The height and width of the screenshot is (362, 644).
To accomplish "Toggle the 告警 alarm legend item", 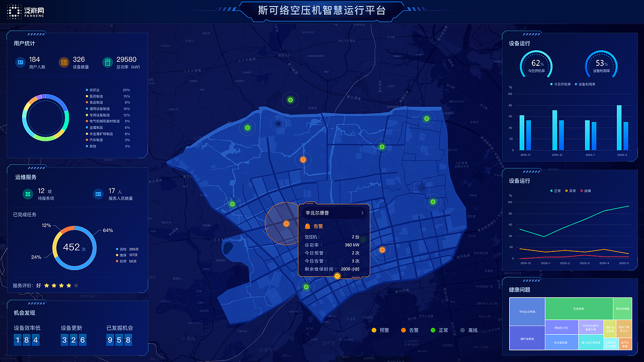I will (410, 330).
